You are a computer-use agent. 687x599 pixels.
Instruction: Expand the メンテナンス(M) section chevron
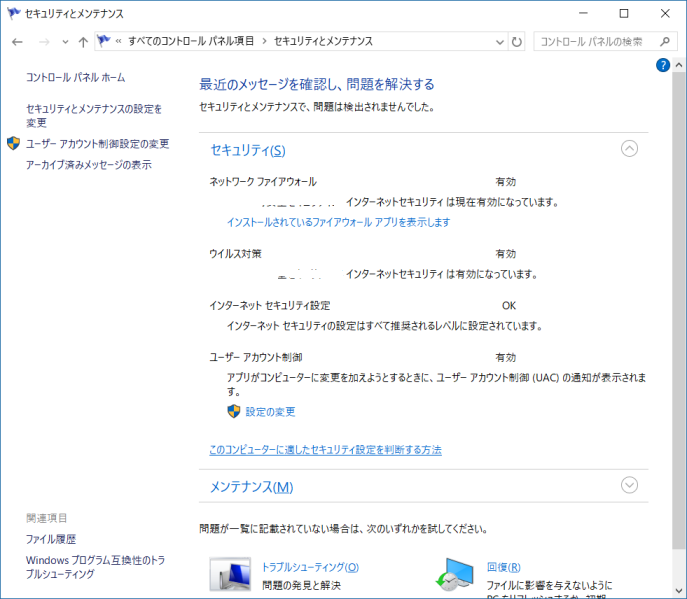629,485
